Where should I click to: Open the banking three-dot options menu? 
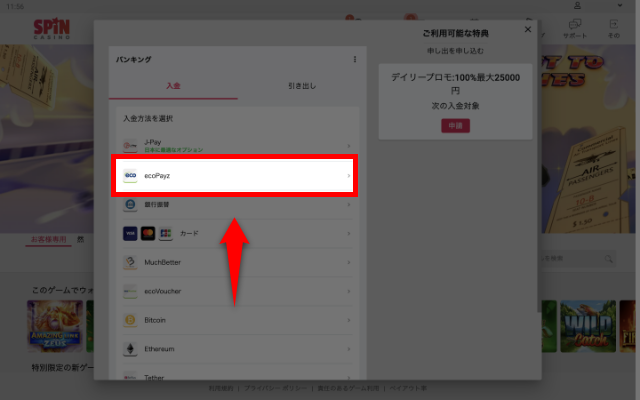pyautogui.click(x=354, y=60)
